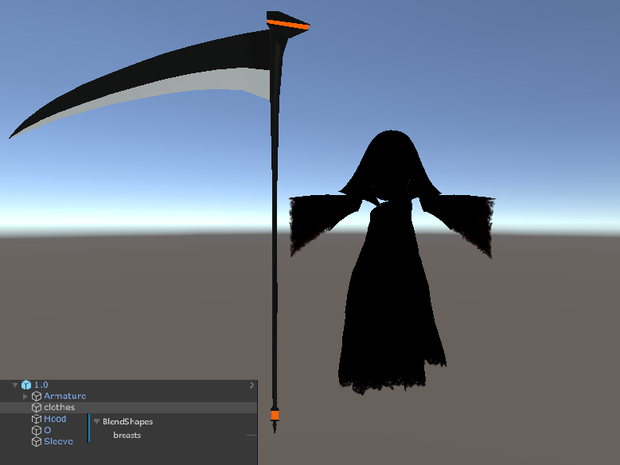Select the black robed figure in scene
The image size is (620, 465).
pyautogui.click(x=392, y=262)
